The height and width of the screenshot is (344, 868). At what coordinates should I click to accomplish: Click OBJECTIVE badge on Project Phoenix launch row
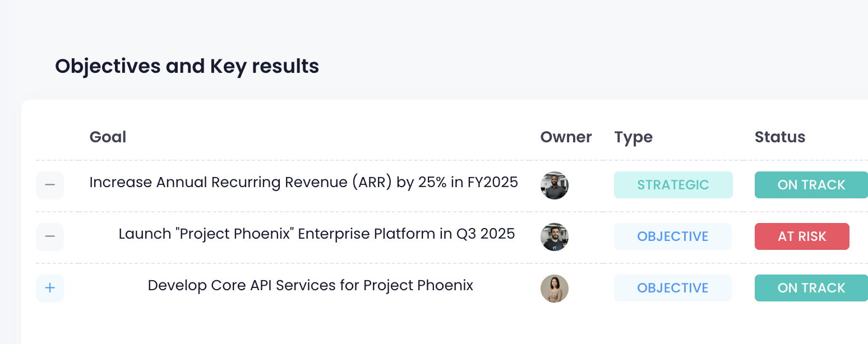coord(673,236)
